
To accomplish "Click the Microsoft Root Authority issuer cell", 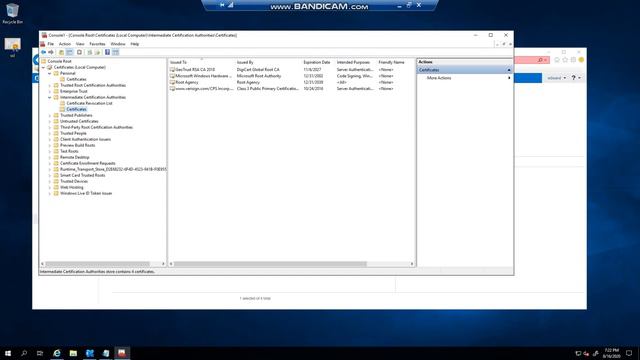I will [x=259, y=76].
